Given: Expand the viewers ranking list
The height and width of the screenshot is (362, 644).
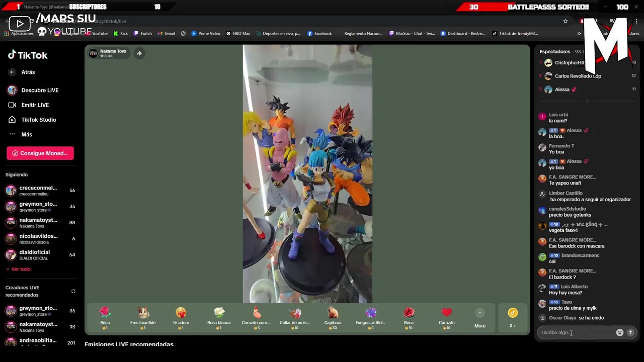Looking at the screenshot, I should coord(587,101).
